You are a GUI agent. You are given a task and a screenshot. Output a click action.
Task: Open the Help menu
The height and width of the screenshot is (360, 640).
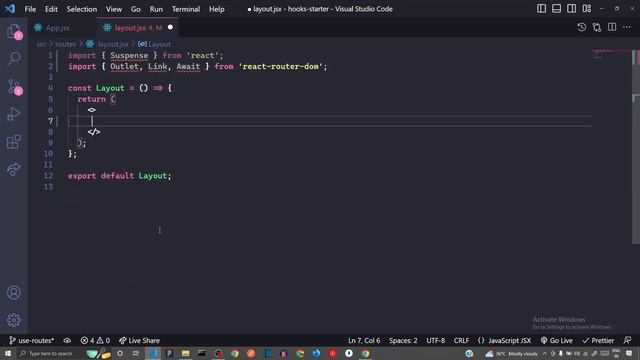point(217,9)
